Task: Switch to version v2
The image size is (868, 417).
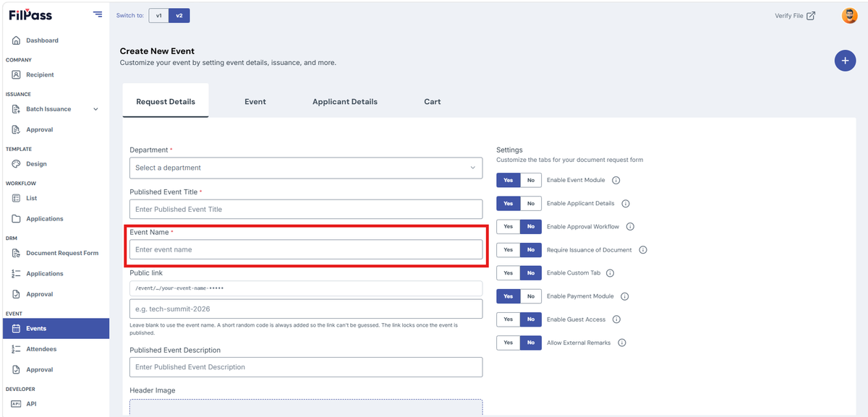Action: tap(179, 15)
